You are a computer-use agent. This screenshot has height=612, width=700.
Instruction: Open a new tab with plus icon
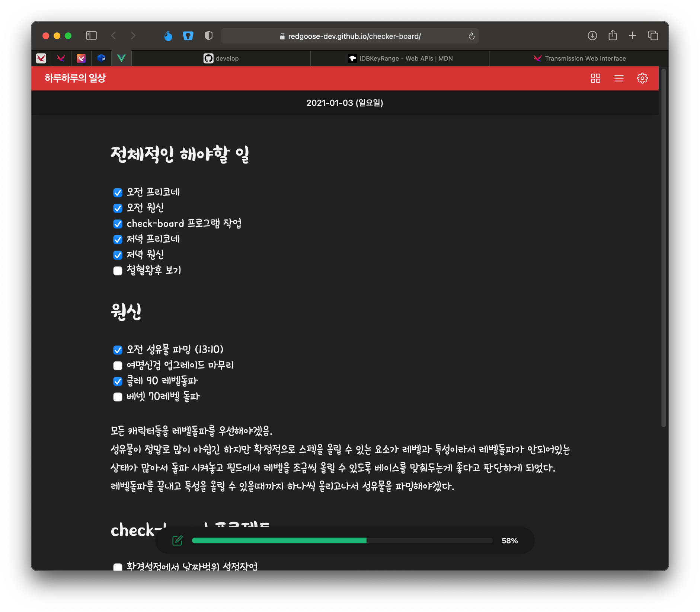tap(632, 36)
